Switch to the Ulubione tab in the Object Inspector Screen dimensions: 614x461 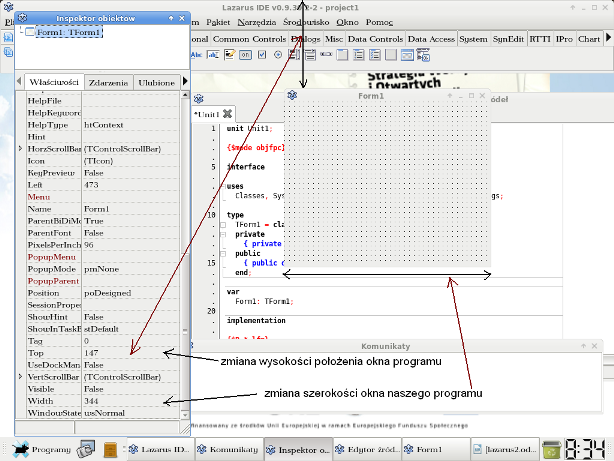tap(157, 83)
